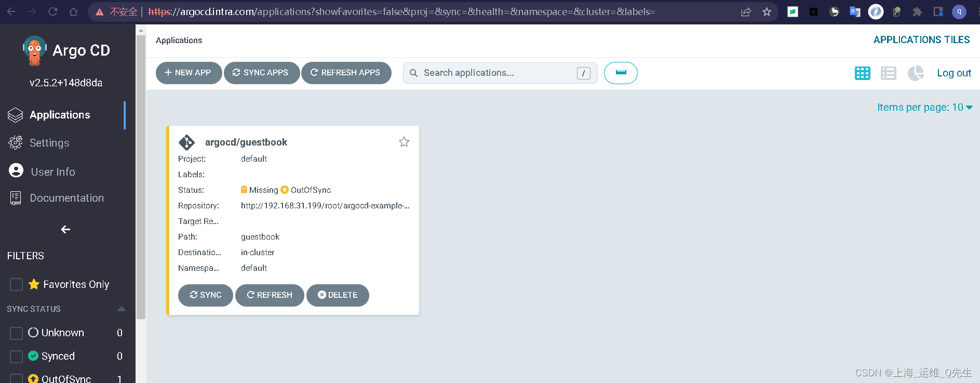Share this page using the address bar icon
This screenshot has height=383, width=980.
(746, 12)
